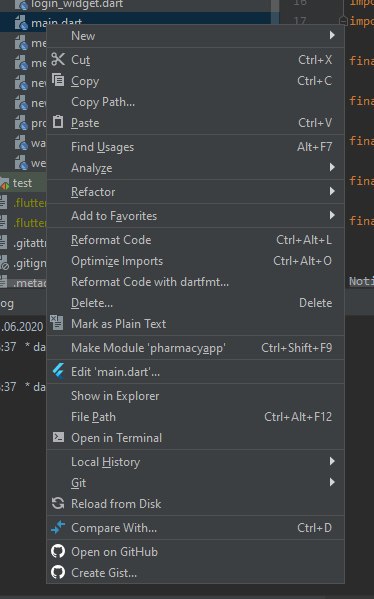The height and width of the screenshot is (599, 374).
Task: Select Find Usages menu entry
Action: pyautogui.click(x=195, y=147)
